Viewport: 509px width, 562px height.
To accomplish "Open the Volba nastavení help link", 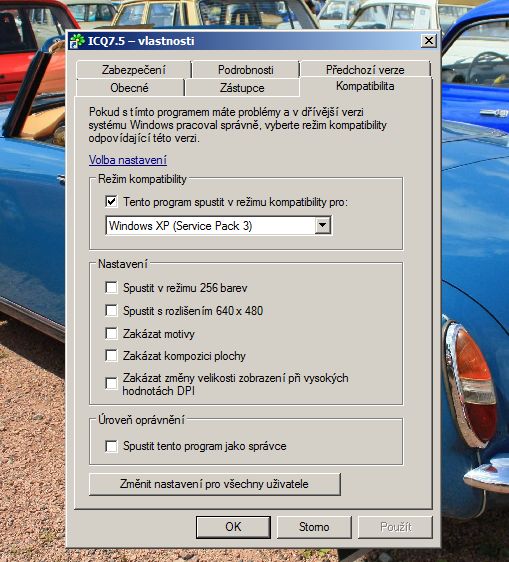I will coord(128,160).
